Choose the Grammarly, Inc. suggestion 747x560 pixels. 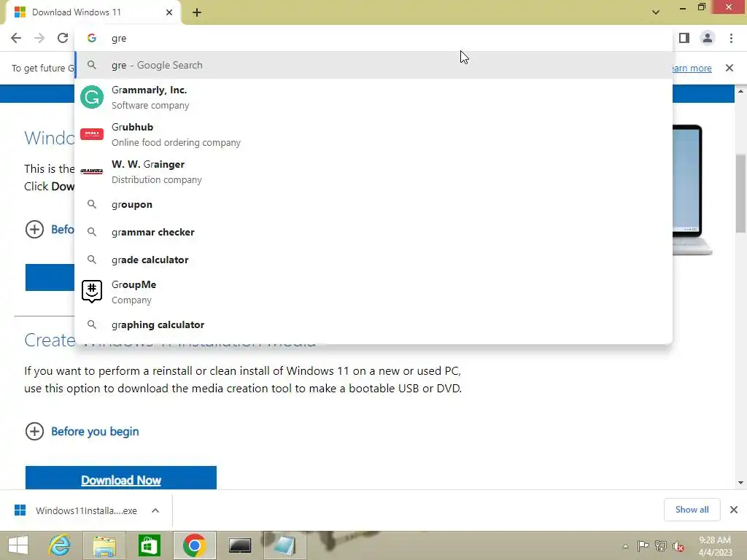click(x=373, y=98)
